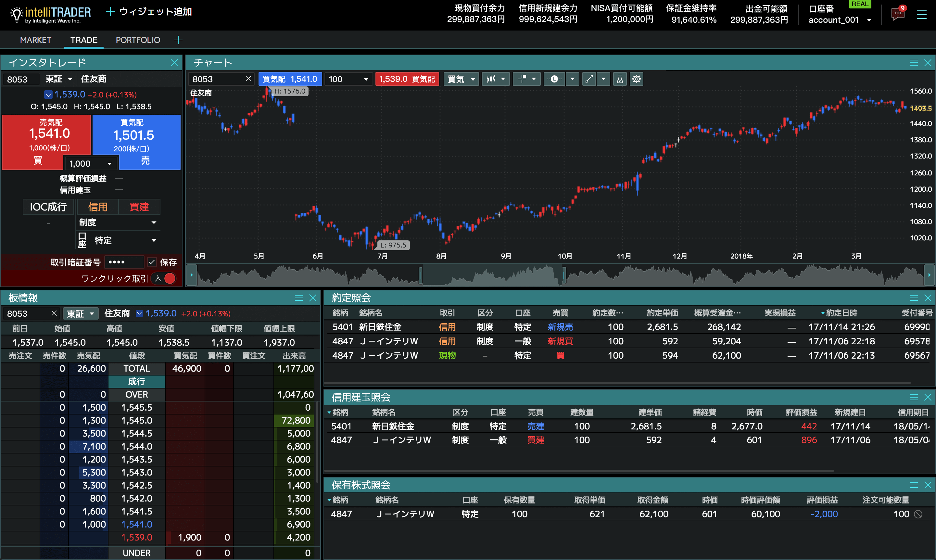Screen dimensions: 936x560
Task: Open the 買気 chart dropdown
Action: pyautogui.click(x=461, y=79)
